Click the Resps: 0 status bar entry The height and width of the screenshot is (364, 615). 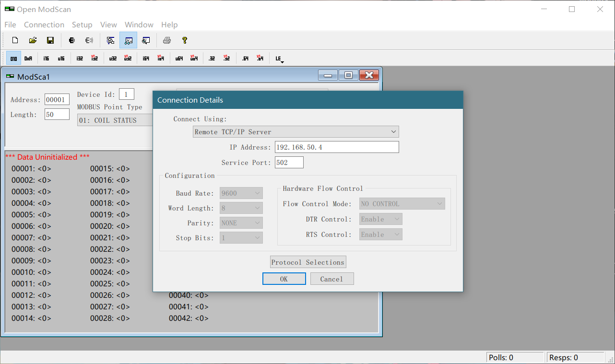[x=575, y=357]
